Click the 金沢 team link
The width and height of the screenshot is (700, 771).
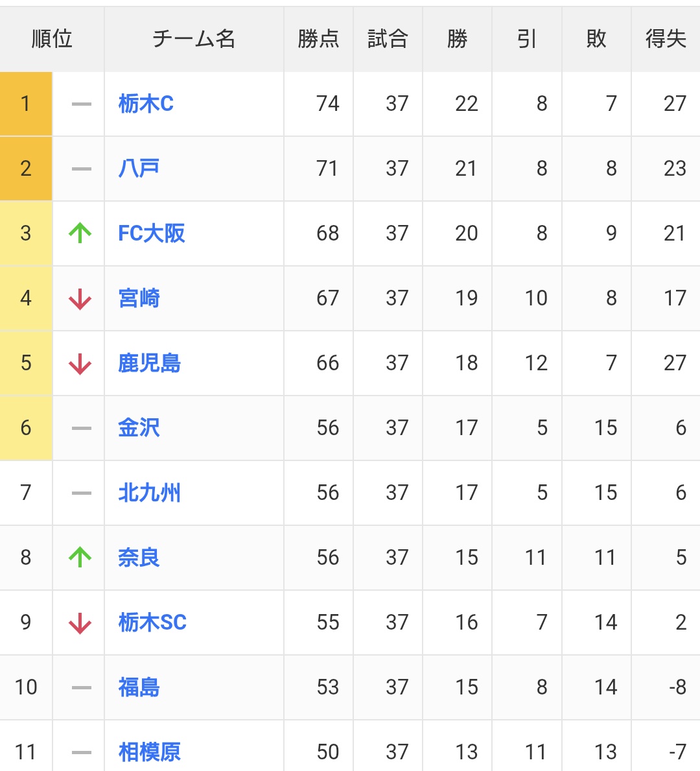tap(139, 428)
